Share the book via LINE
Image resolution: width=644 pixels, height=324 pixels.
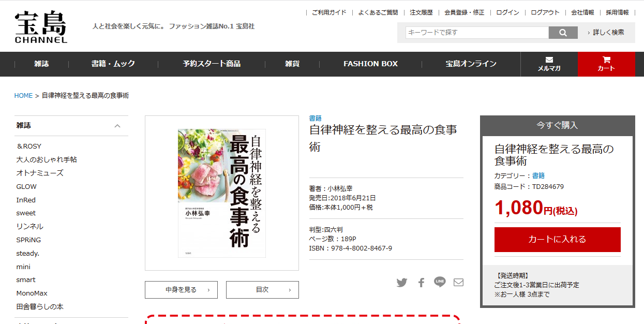[440, 282]
